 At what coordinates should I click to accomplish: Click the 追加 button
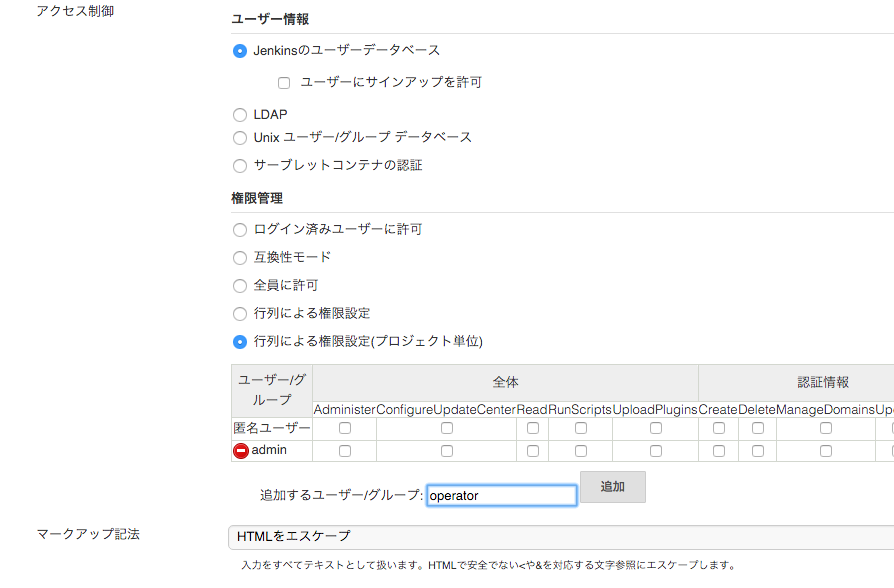pos(613,486)
